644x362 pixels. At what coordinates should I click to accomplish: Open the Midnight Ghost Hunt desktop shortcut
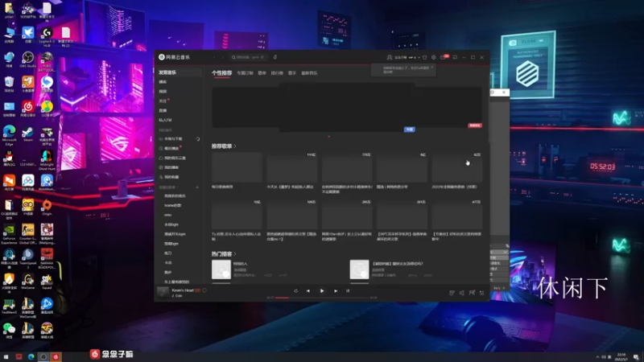(47, 160)
